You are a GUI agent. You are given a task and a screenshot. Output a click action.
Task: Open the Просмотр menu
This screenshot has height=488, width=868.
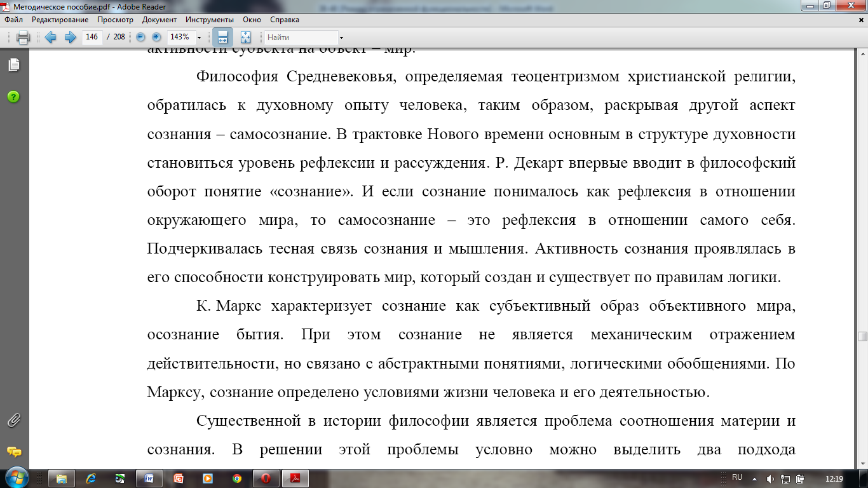click(115, 20)
